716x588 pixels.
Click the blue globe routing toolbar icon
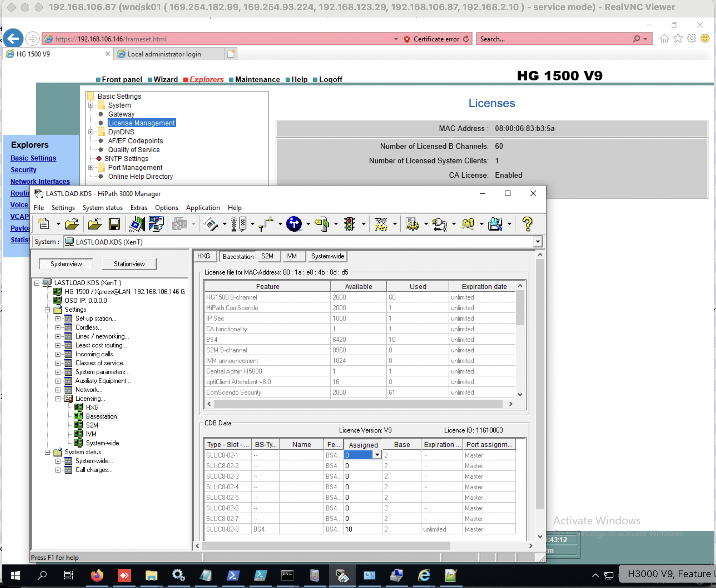294,224
